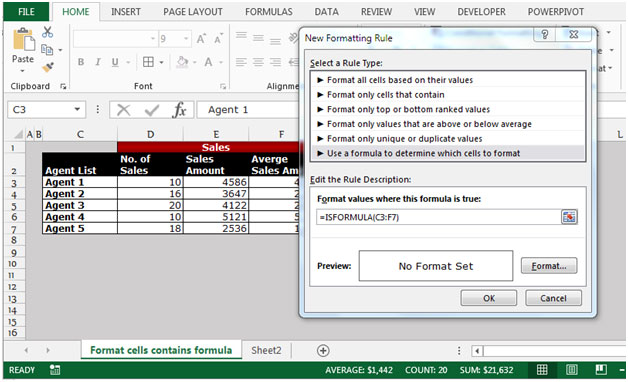Click the collapse dialog range selector icon
The image size is (628, 382).
click(x=569, y=217)
